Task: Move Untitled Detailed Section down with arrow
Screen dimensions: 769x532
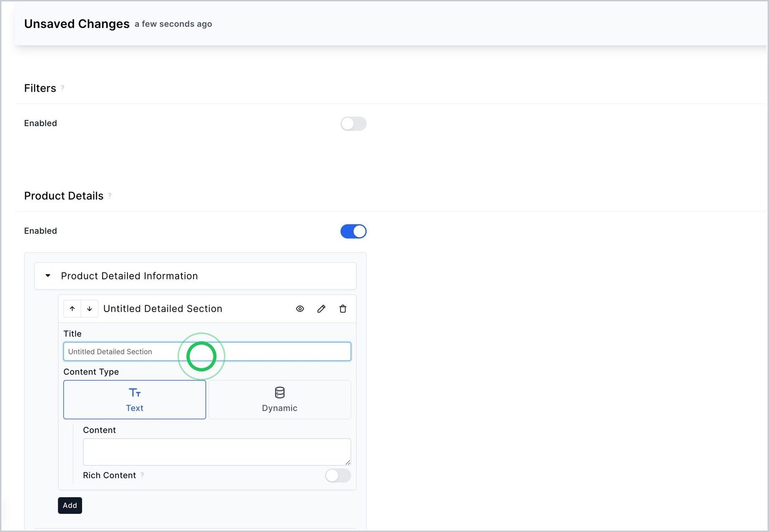Action: tap(89, 309)
